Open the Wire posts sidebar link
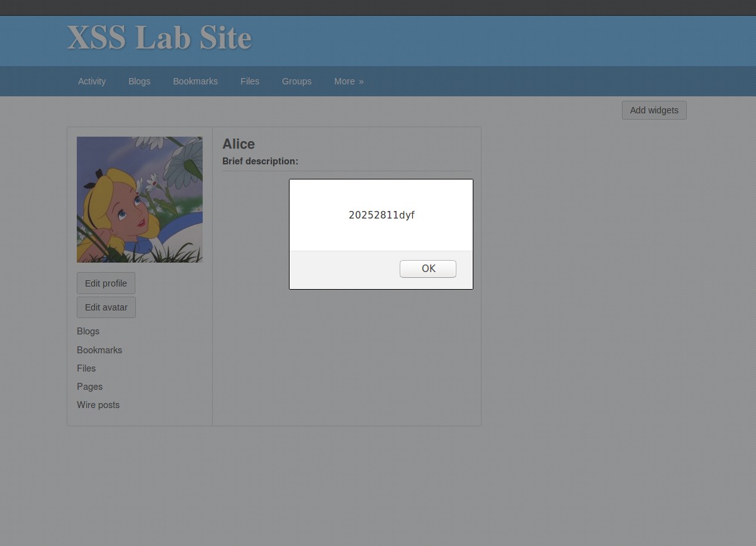The width and height of the screenshot is (756, 546). (98, 405)
